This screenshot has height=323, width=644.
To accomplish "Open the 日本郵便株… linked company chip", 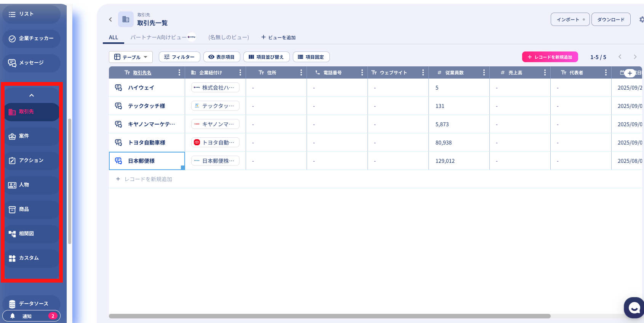I will coord(215,161).
